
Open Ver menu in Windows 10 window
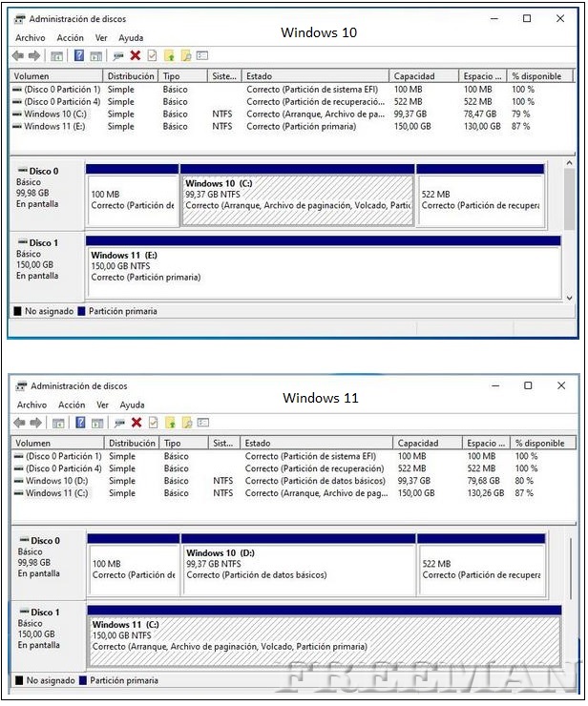[x=101, y=38]
